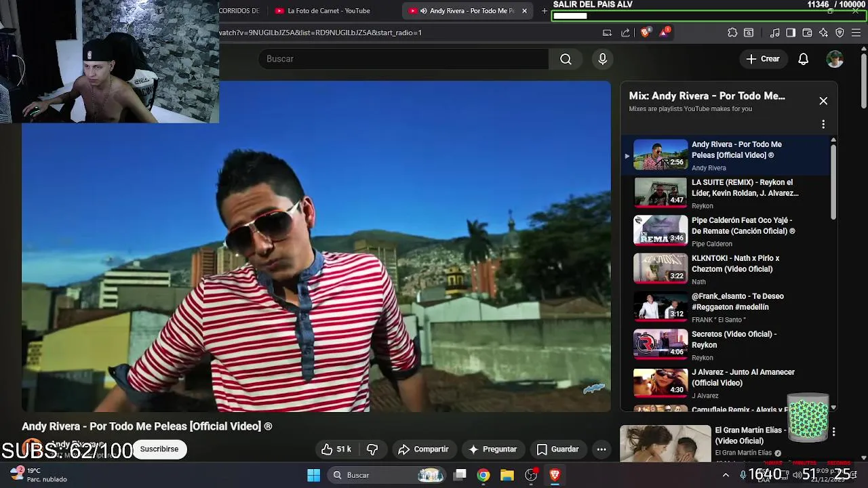Open more actions ellipsis under the video
The image size is (868, 488).
(601, 449)
